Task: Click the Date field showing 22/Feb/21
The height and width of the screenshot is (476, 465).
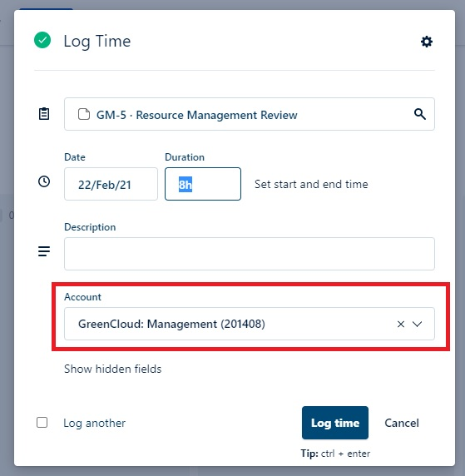Action: 111,184
